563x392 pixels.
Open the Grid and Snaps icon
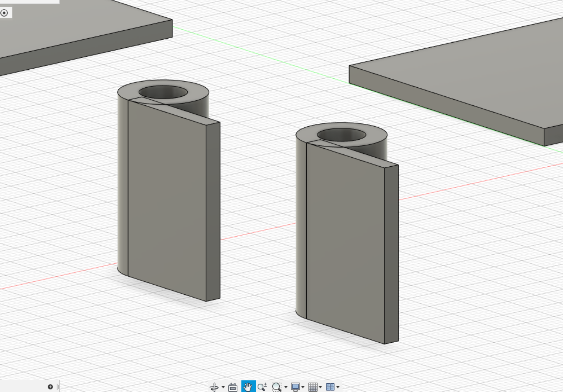coord(313,387)
